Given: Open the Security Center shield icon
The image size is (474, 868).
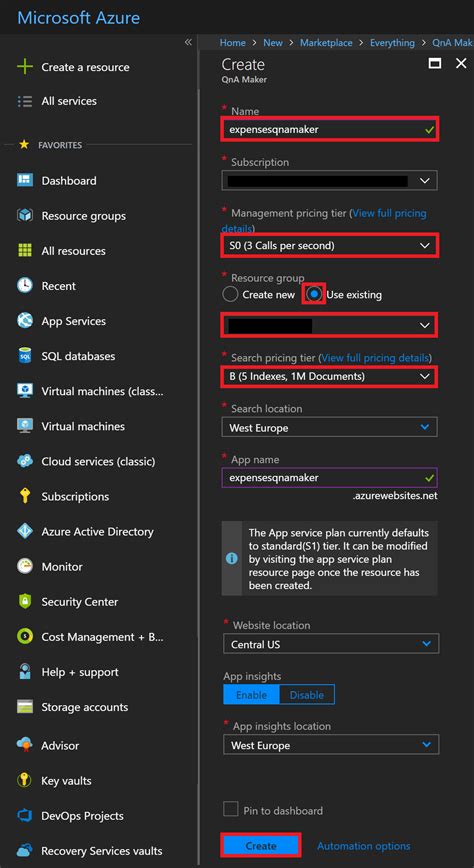Looking at the screenshot, I should (x=25, y=601).
